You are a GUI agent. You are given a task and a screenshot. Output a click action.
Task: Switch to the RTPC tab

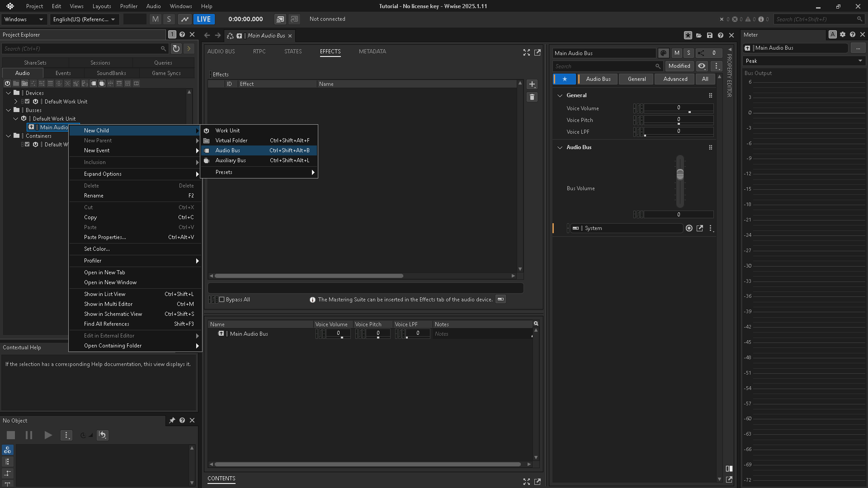(259, 52)
